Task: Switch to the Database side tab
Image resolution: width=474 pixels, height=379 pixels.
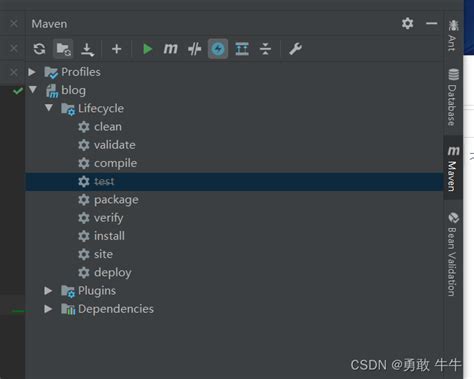Action: point(453,97)
